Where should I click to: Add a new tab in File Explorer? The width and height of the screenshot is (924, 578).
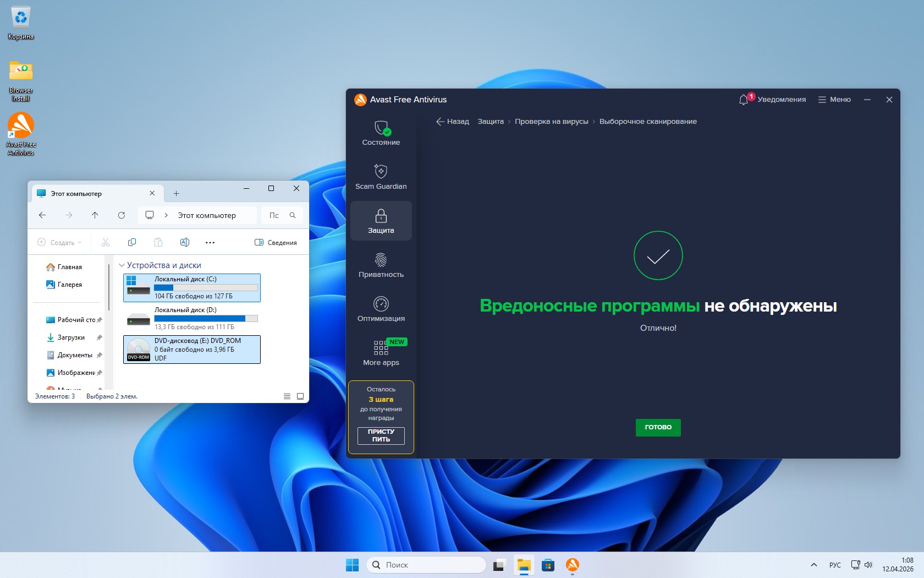click(176, 193)
